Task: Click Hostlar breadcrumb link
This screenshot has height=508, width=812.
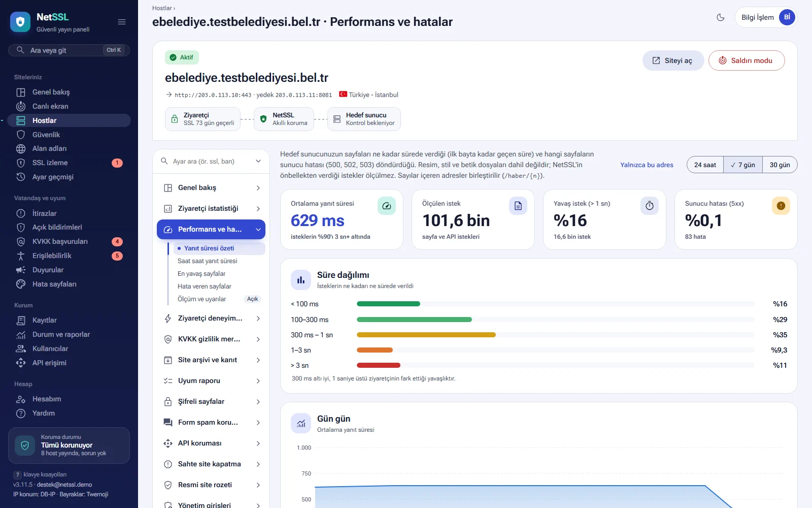Action: [162, 8]
